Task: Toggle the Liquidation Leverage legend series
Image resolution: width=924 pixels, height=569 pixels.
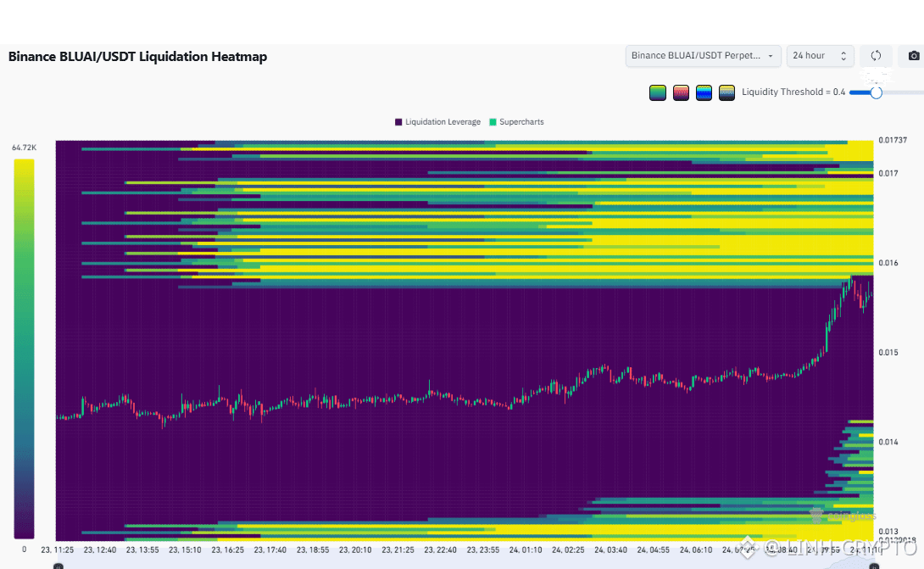Action: point(437,122)
